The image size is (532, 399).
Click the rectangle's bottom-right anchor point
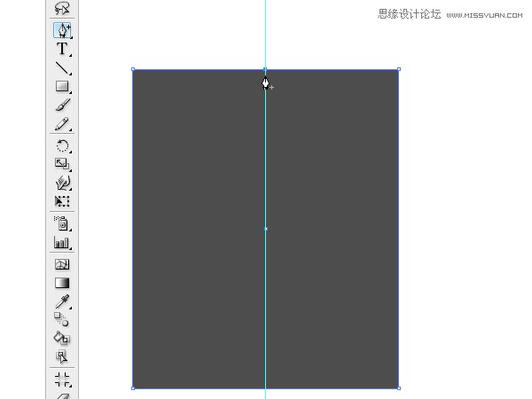point(399,388)
